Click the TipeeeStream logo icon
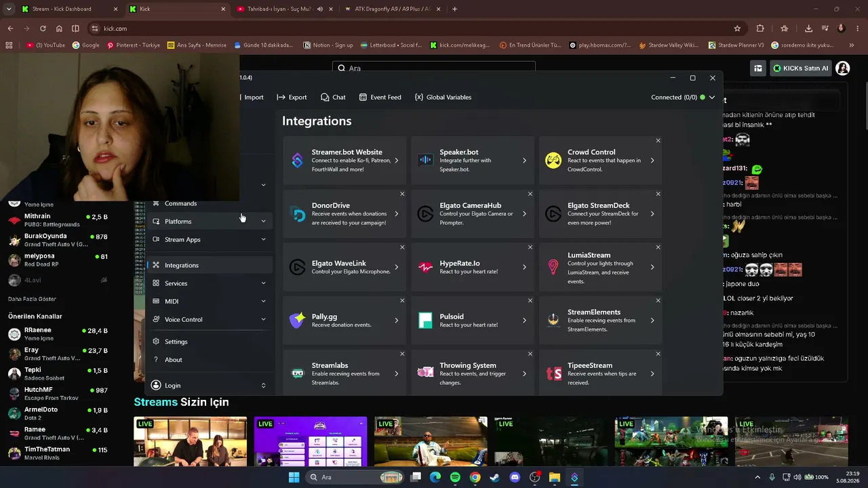Screen dimensions: 868x488 [x=553, y=373]
